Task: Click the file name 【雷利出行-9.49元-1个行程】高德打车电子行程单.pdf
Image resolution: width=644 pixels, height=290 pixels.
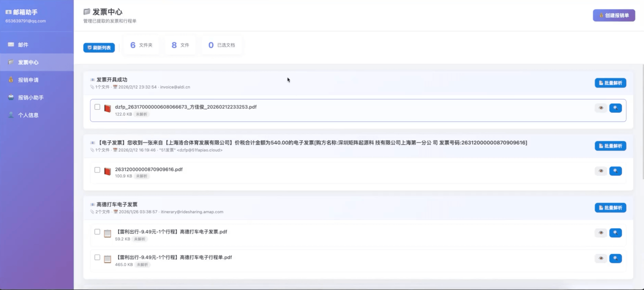Action: click(x=174, y=257)
